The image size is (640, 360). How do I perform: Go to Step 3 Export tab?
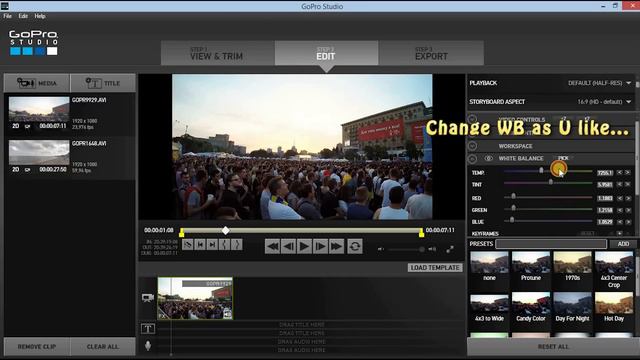coord(431,53)
